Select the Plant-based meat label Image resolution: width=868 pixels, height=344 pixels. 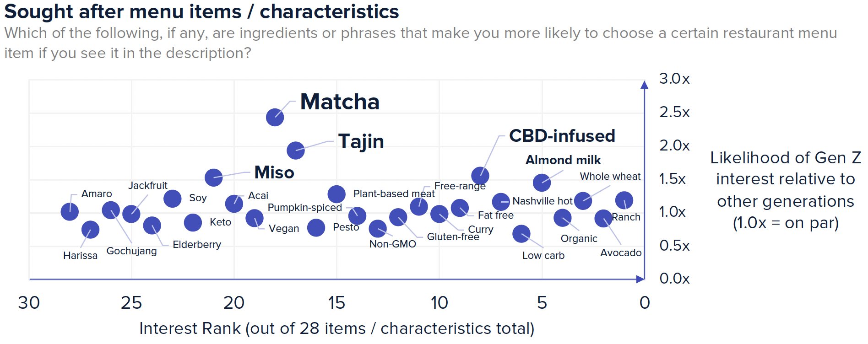[394, 194]
